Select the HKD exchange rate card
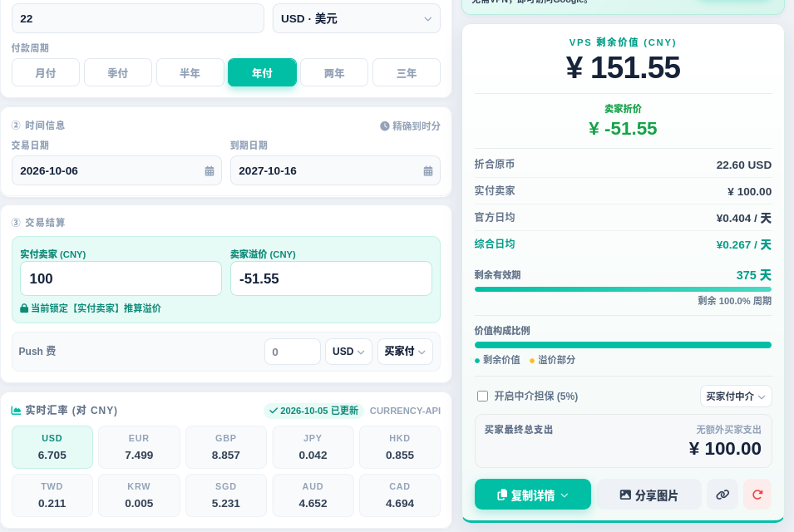Screen dimensions: 794x532 [x=400, y=447]
